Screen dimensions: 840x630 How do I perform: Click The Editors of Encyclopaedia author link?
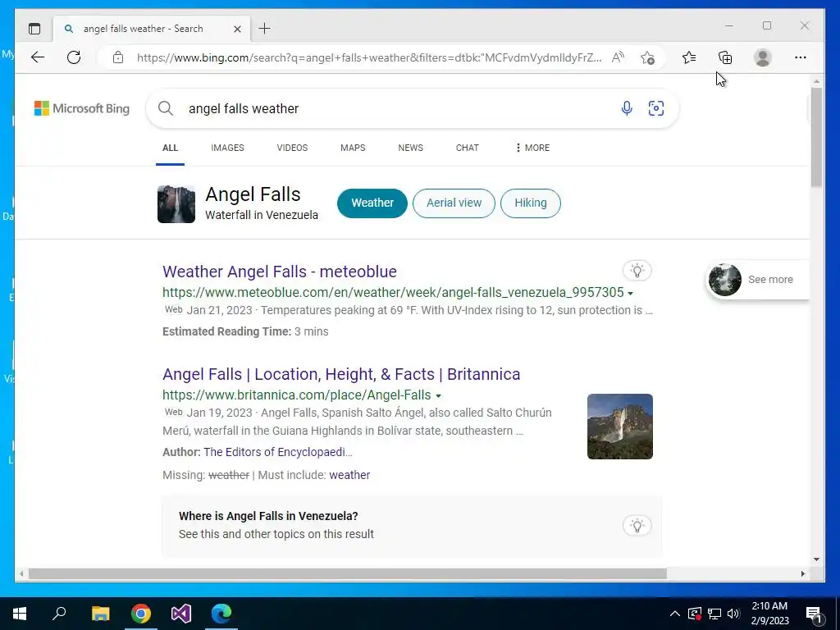(277, 452)
